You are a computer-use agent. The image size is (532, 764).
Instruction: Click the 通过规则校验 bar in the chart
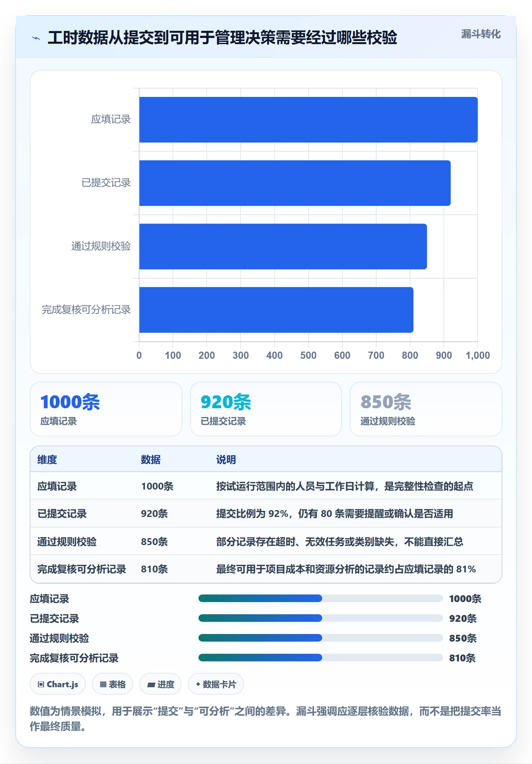(283, 246)
